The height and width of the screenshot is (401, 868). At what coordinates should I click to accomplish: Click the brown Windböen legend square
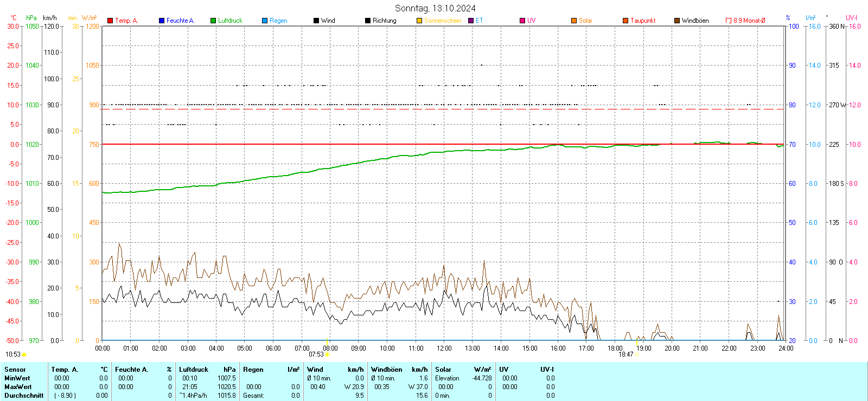point(677,21)
